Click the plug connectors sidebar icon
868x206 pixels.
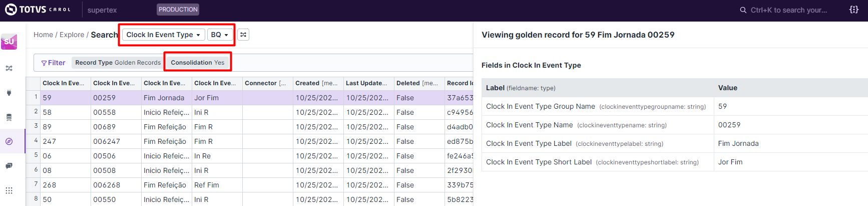pos(9,93)
